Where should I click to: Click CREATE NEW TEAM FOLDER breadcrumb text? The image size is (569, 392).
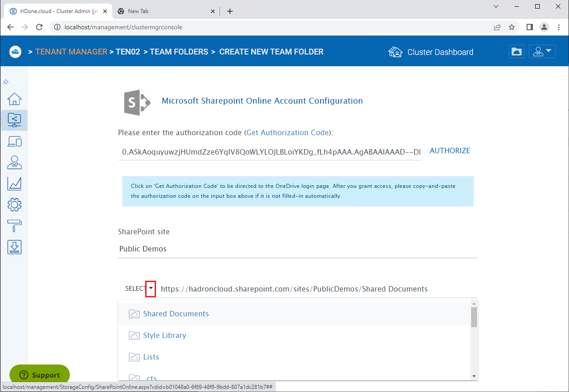click(271, 52)
